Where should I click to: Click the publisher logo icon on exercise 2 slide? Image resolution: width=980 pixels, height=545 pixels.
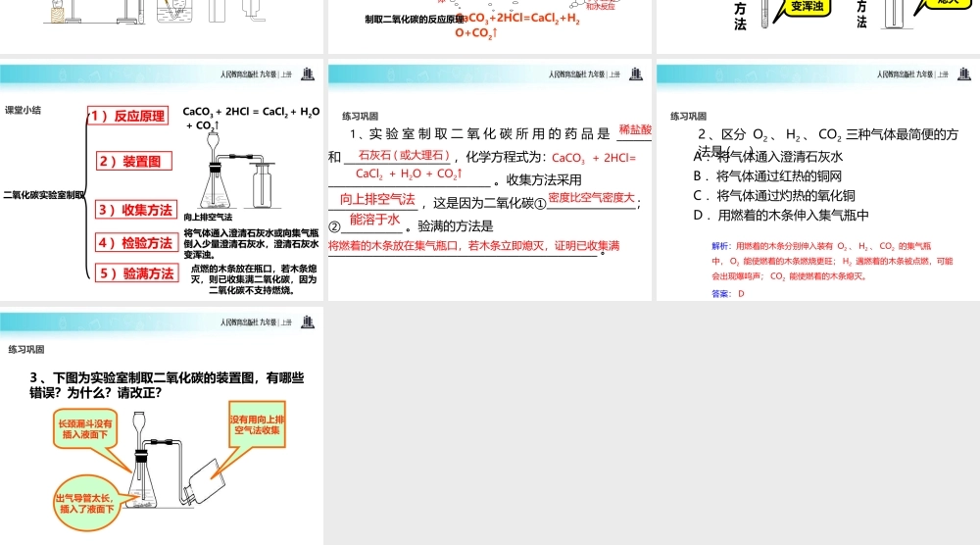tap(964, 74)
